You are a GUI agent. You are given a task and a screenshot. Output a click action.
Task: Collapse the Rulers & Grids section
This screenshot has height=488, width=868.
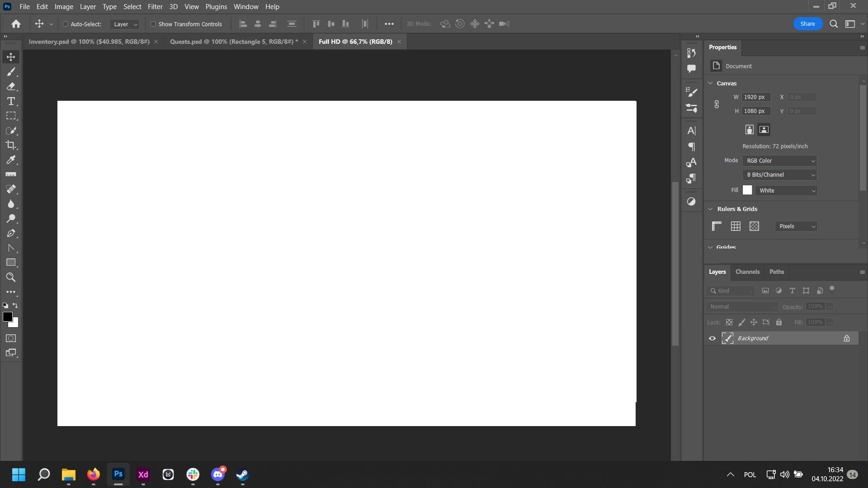710,209
